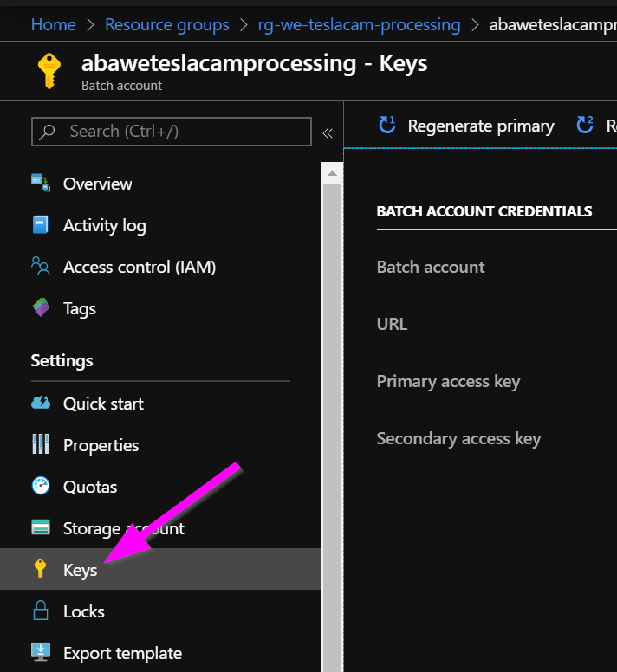This screenshot has width=617, height=672.
Task: Select Keys settings item
Action: point(160,569)
